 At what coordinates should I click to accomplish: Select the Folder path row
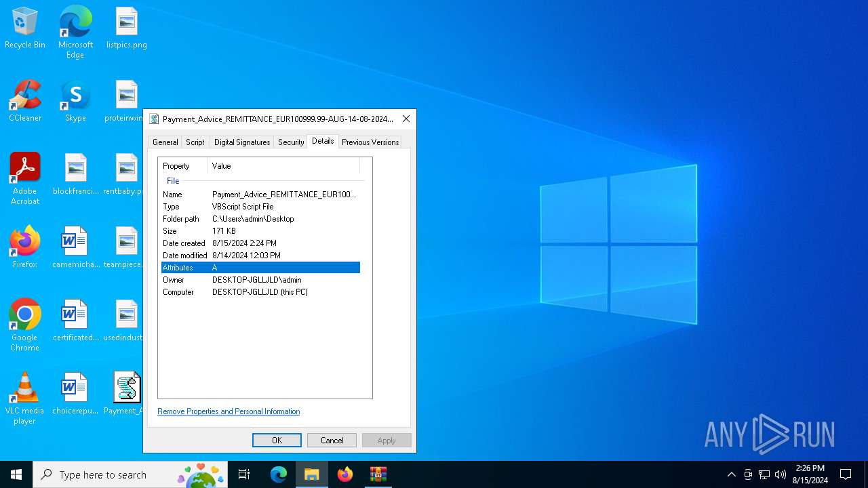[260, 219]
